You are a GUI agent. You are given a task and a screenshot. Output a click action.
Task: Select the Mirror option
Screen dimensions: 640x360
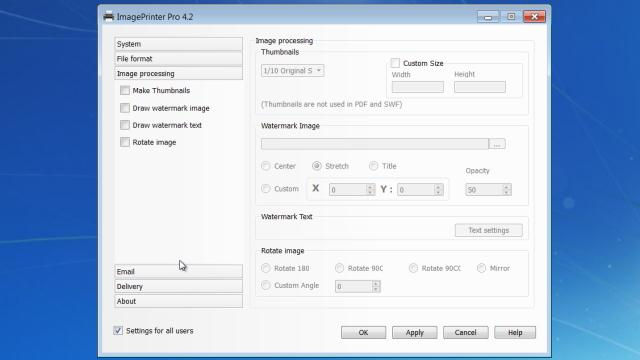(x=482, y=268)
